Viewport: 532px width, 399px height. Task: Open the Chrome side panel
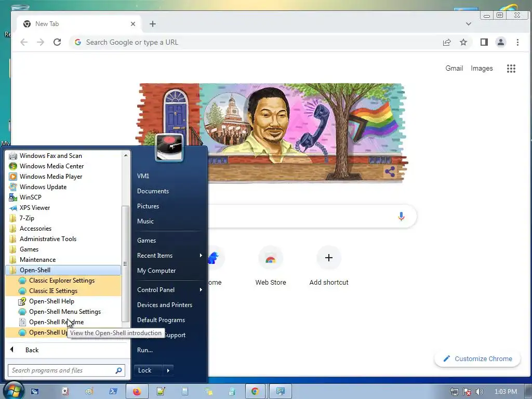pyautogui.click(x=484, y=42)
